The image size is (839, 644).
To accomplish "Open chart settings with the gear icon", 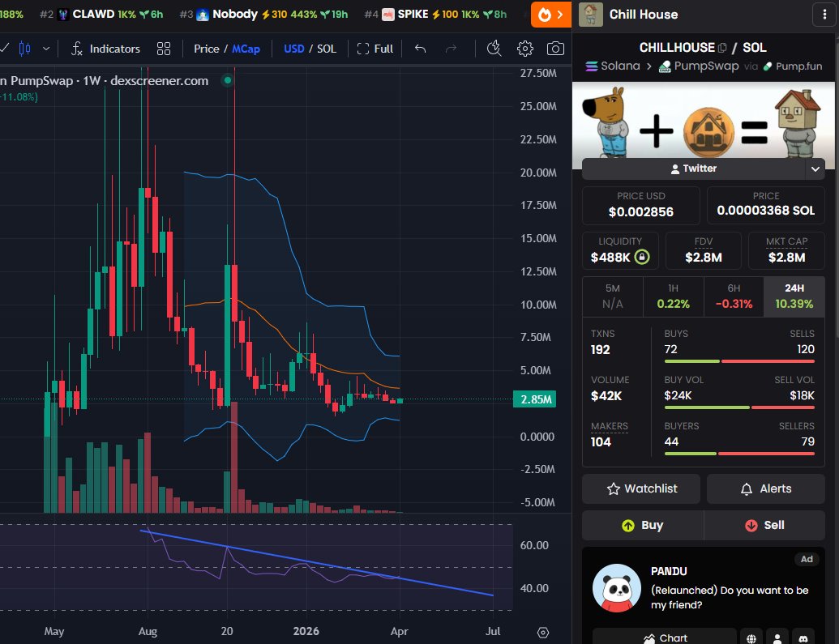I will 524,49.
